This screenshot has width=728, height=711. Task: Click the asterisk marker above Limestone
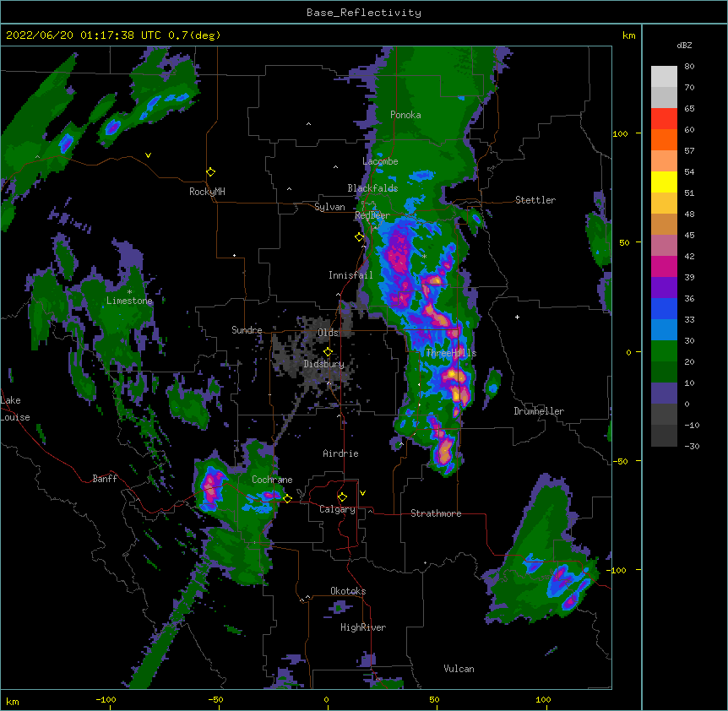(x=129, y=292)
